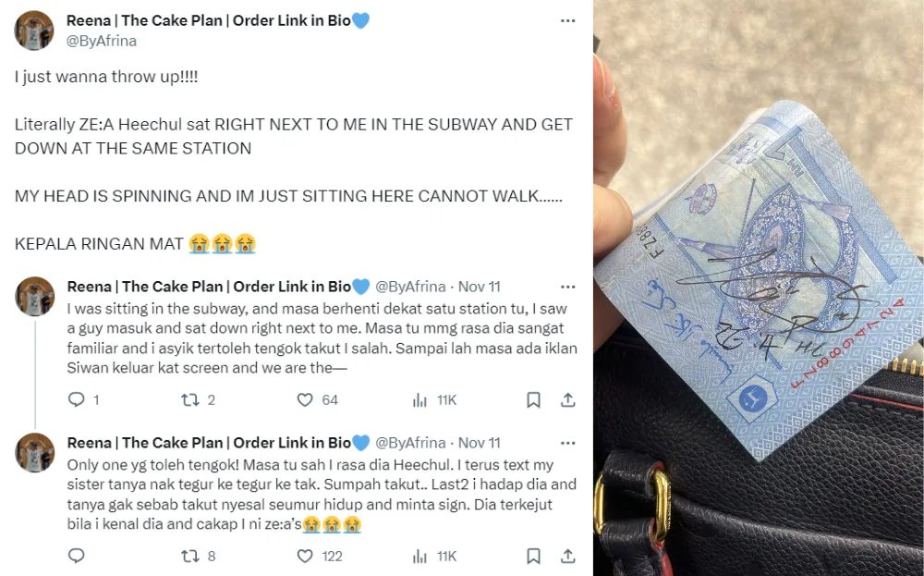924x576 pixels.
Task: Share the last tweet
Action: (x=567, y=557)
